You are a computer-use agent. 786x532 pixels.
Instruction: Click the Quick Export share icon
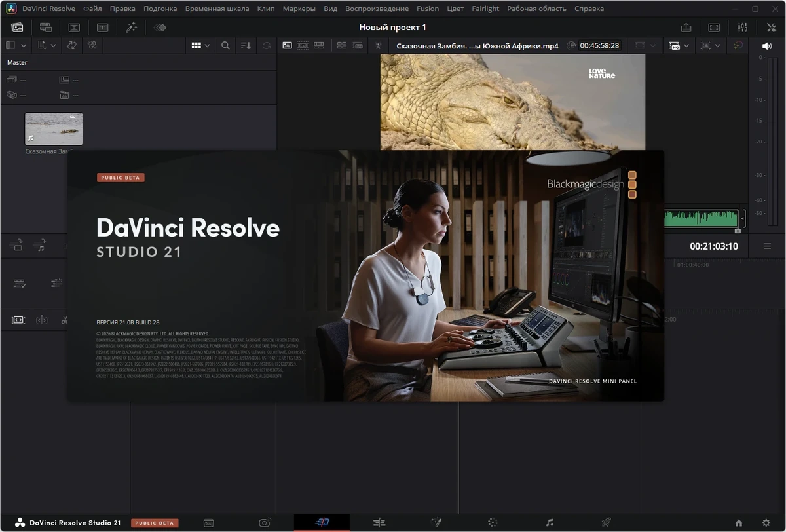pyautogui.click(x=686, y=28)
